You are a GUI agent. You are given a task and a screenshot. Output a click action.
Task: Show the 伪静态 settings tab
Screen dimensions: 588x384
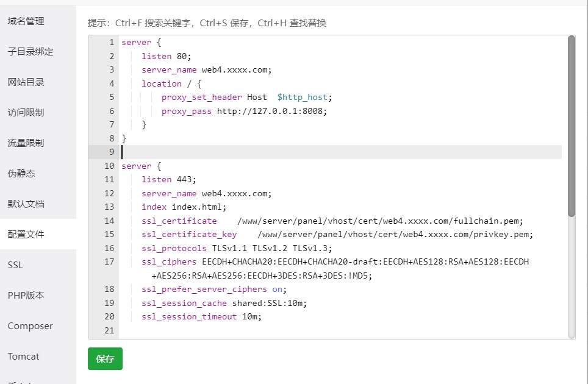(22, 174)
